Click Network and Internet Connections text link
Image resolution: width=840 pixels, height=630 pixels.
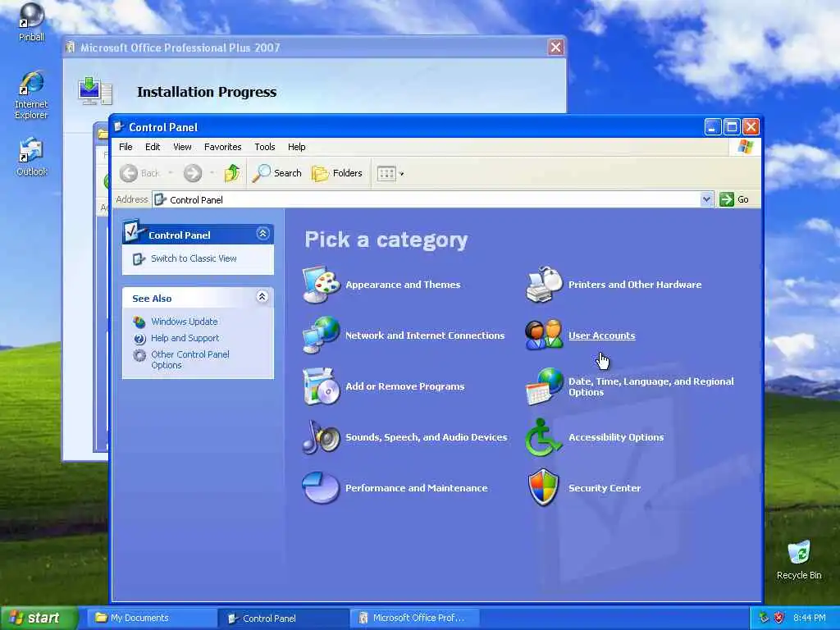[425, 336]
